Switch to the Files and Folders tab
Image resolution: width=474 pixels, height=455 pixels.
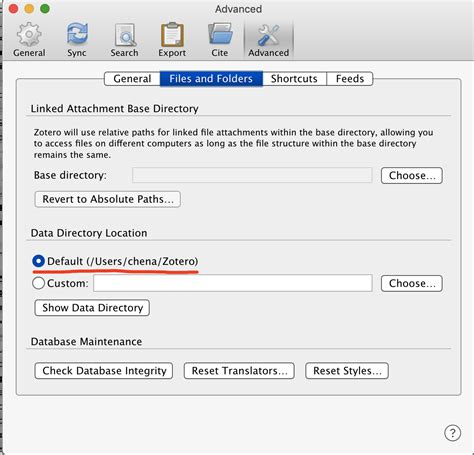pyautogui.click(x=211, y=79)
